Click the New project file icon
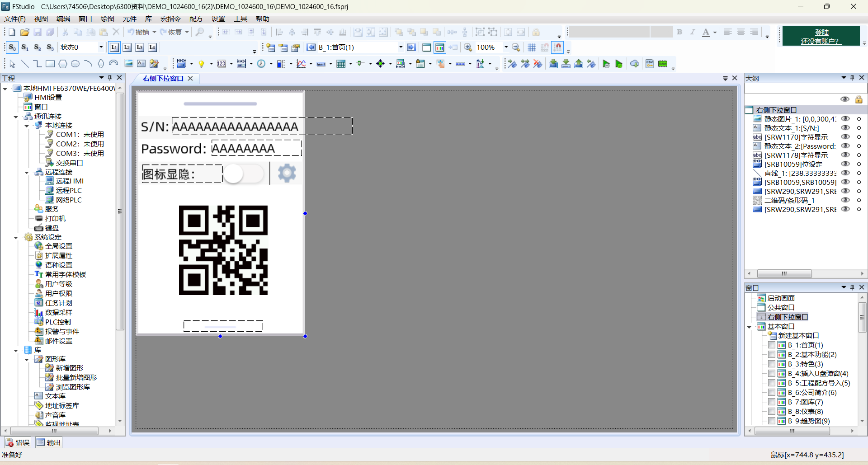The width and height of the screenshot is (868, 465). pos(12,32)
